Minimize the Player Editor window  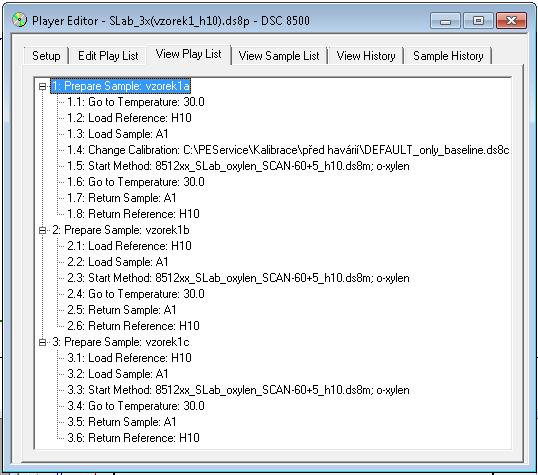pyautogui.click(x=445, y=21)
